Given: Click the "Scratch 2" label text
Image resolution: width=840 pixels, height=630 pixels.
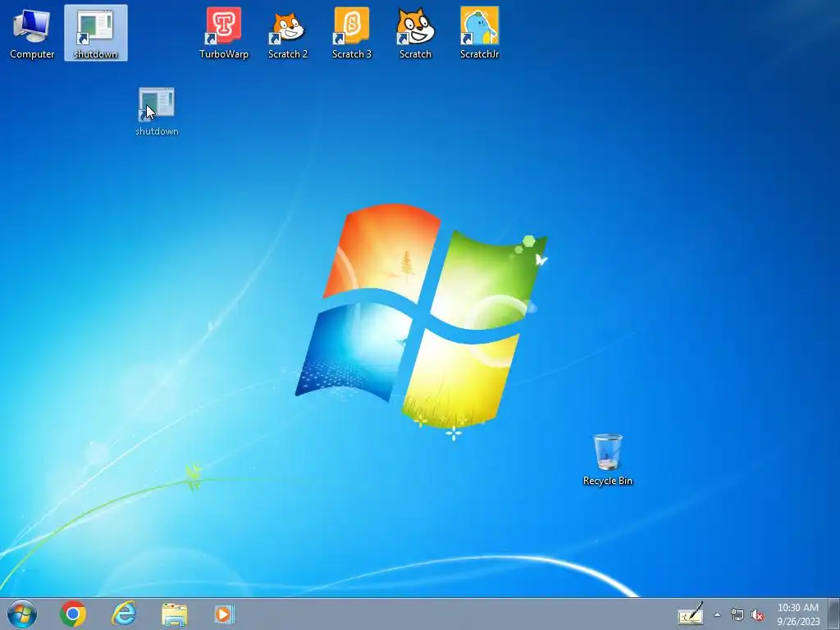Looking at the screenshot, I should pos(288,54).
